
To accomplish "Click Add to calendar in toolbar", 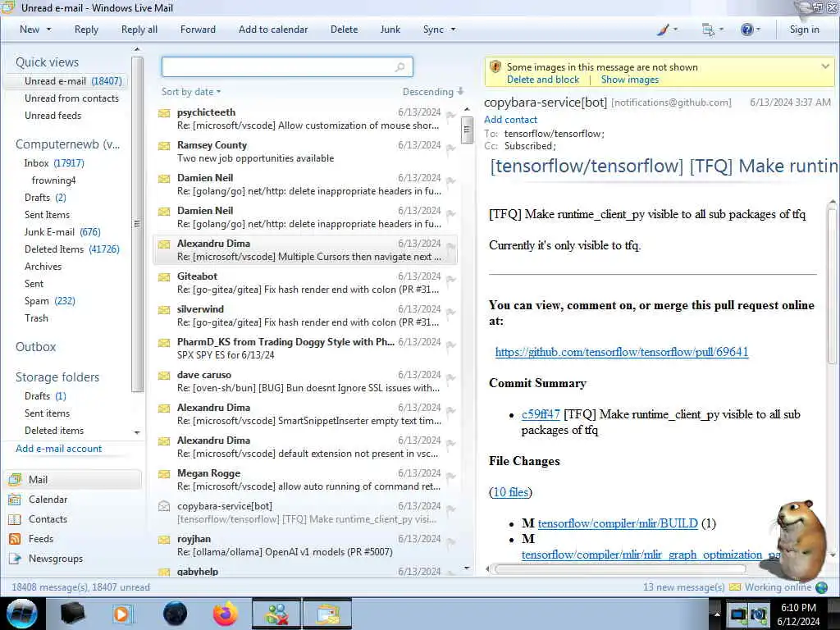I will coord(273,30).
